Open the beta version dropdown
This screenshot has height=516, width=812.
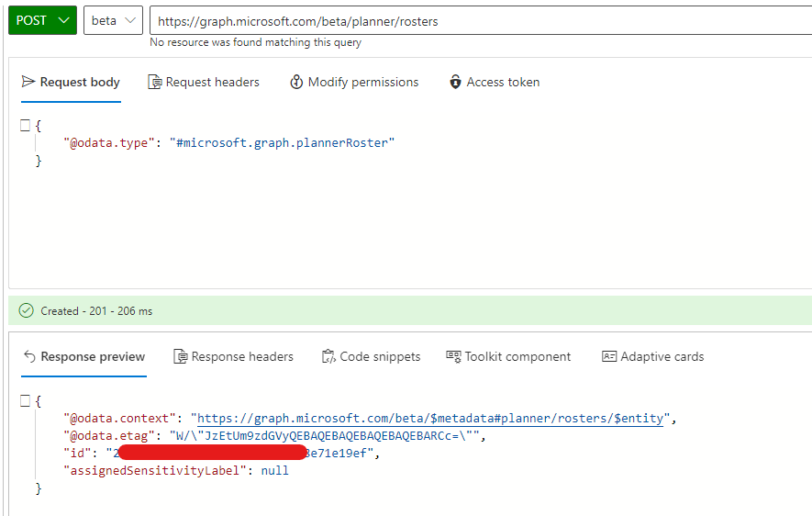click(x=113, y=21)
